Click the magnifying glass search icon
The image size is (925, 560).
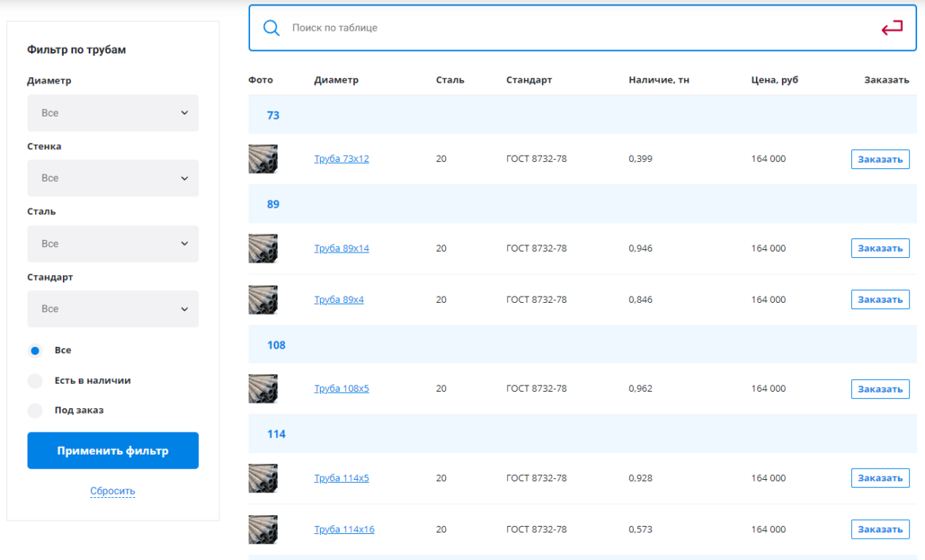[x=271, y=28]
